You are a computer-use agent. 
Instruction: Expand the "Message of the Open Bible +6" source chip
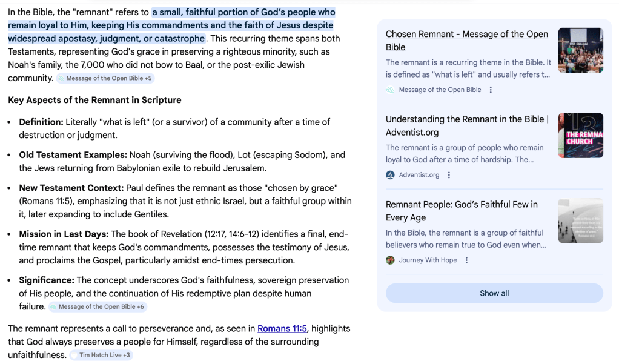tap(98, 306)
